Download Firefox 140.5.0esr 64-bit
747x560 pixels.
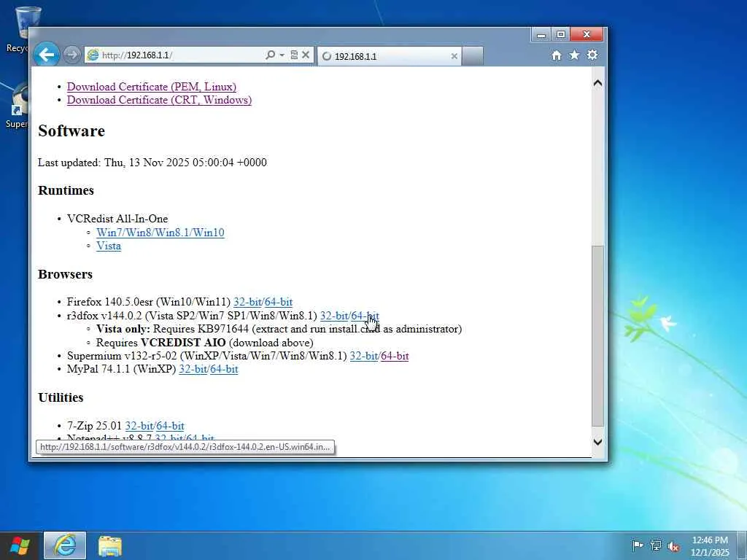coord(279,302)
